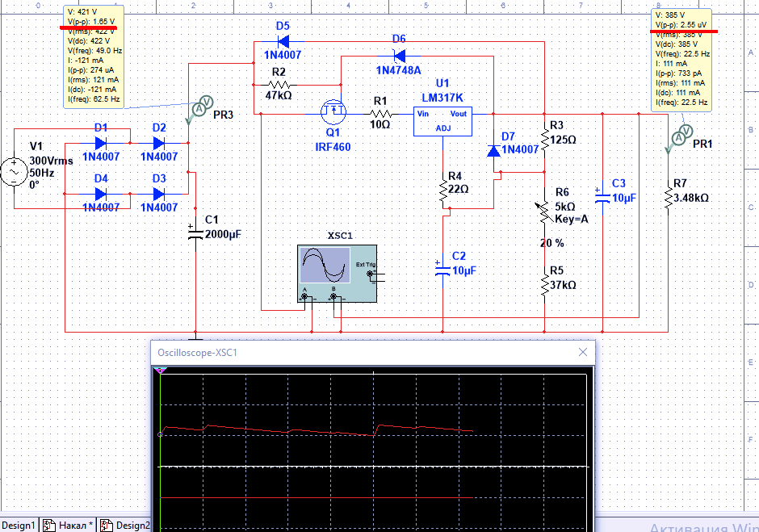Select the Q1 IRF460 MOSFET symbol

[x=332, y=112]
